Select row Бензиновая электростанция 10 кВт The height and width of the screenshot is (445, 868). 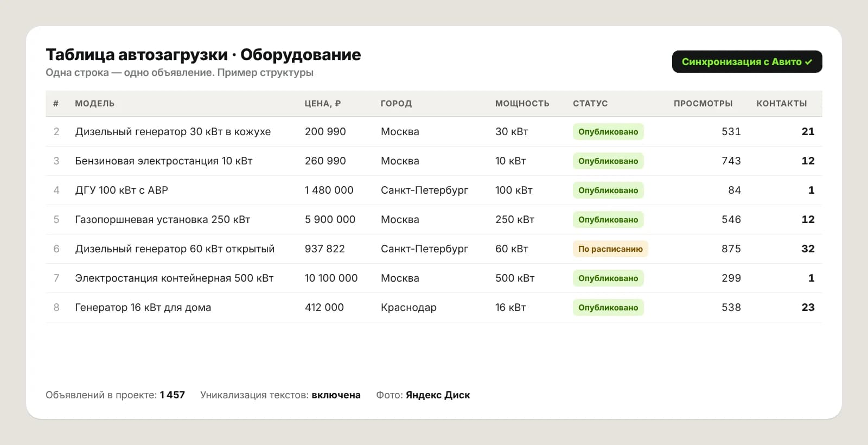tap(434, 161)
